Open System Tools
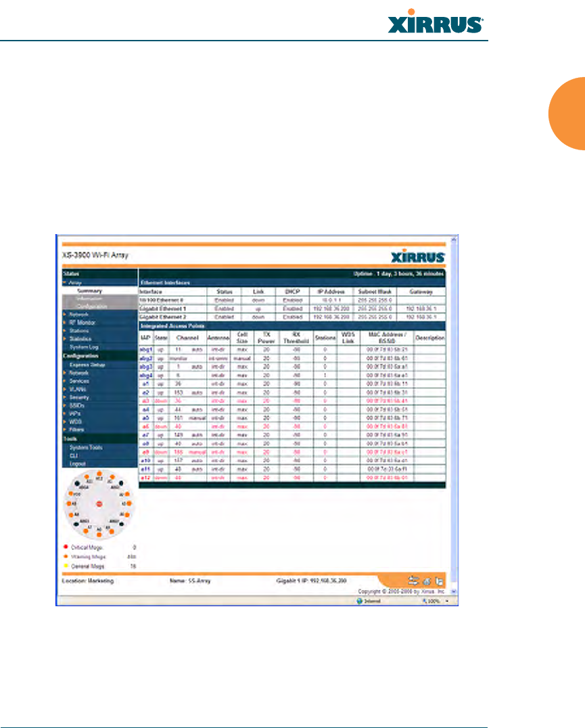The width and height of the screenshot is (585, 728). tap(86, 448)
